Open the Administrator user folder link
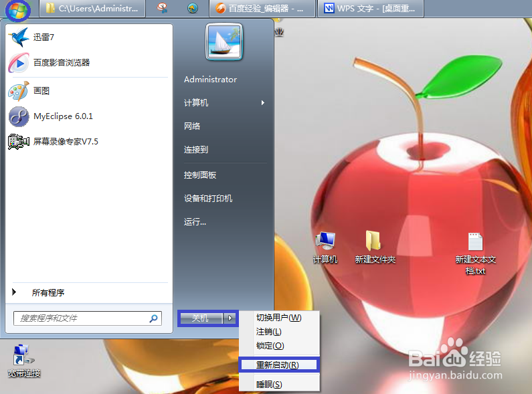532x394 pixels. coord(210,80)
